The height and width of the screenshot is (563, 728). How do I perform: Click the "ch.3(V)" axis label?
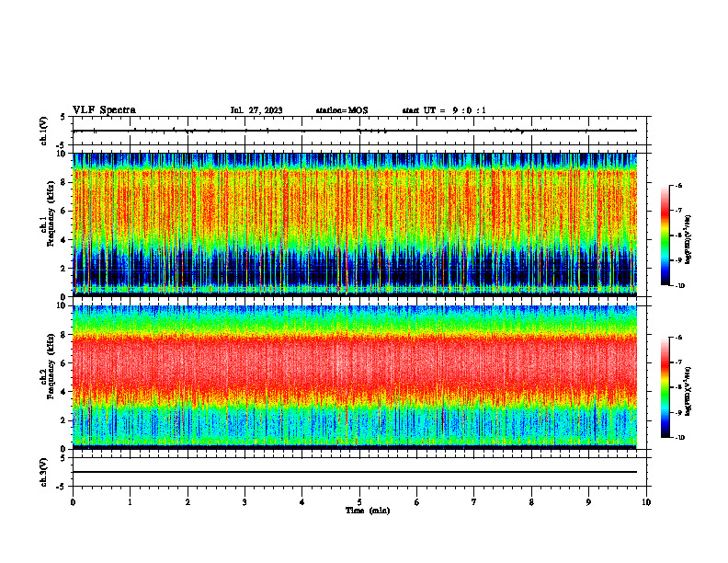pyautogui.click(x=44, y=473)
